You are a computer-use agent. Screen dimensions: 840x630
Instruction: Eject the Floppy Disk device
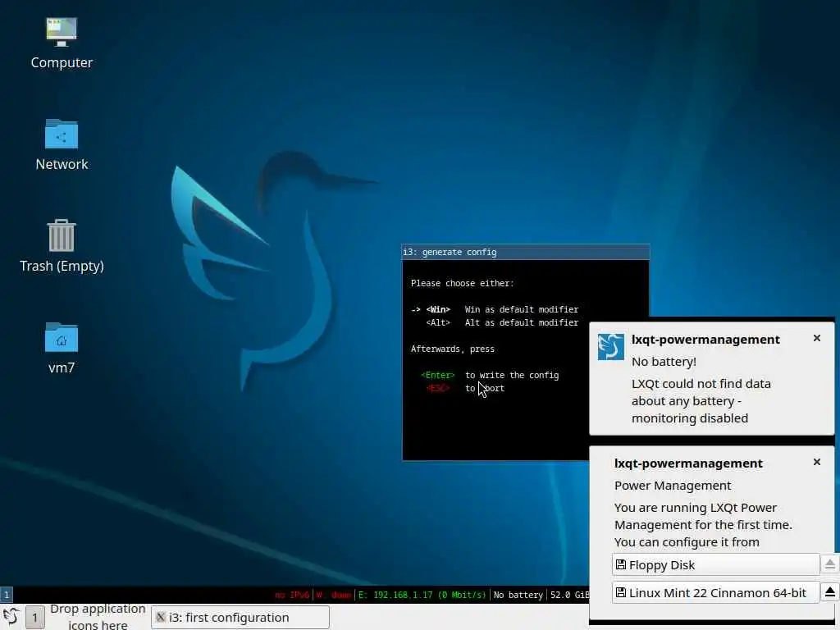830,564
